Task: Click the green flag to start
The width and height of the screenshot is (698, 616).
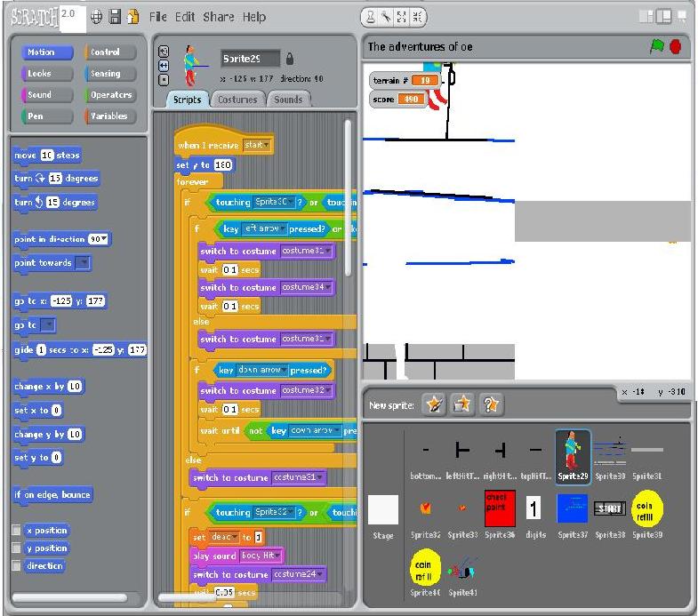Action: 657,46
